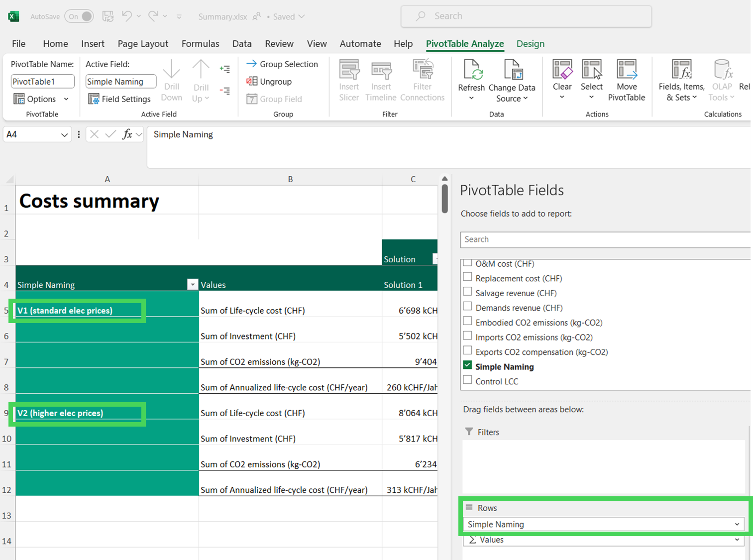Check the Control LCC field checkbox
753x560 pixels.
click(x=467, y=380)
